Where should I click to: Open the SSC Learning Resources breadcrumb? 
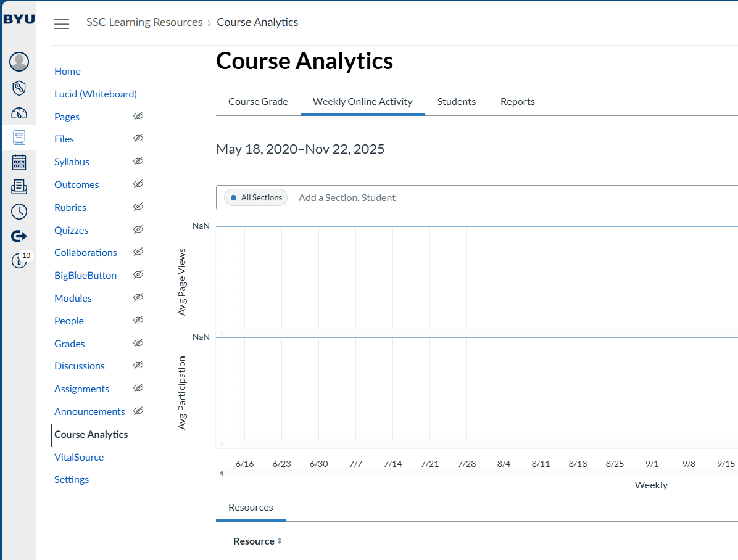144,23
